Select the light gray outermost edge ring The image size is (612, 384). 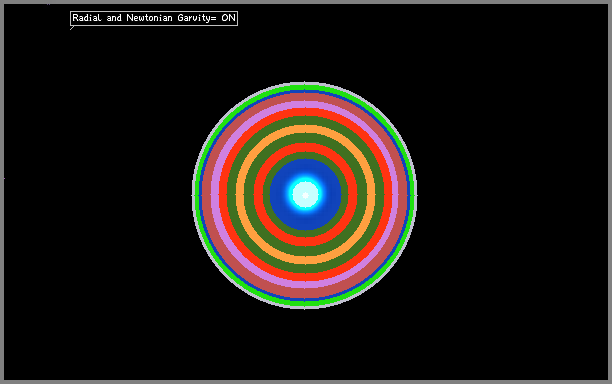pyautogui.click(x=305, y=307)
